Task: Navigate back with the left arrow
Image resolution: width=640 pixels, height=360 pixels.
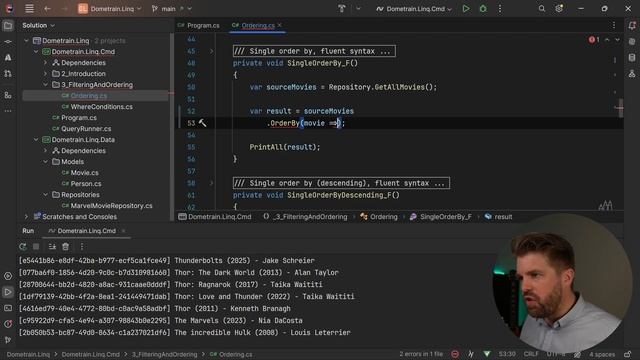Action: 47,9
